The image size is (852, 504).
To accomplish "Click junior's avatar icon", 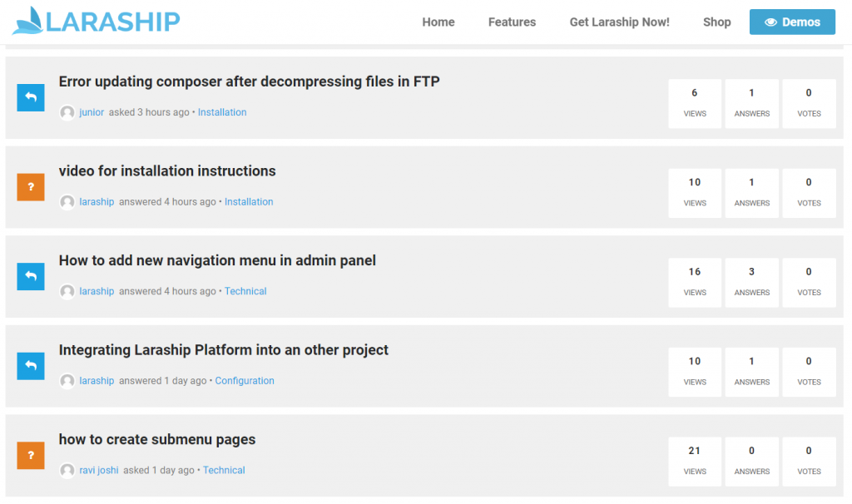I will (67, 112).
